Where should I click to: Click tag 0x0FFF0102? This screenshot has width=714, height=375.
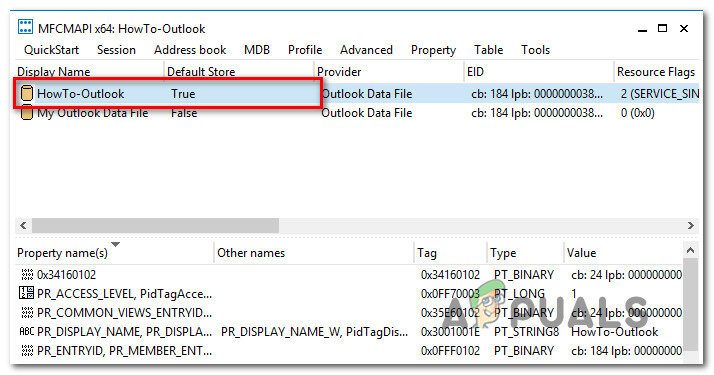pos(450,351)
